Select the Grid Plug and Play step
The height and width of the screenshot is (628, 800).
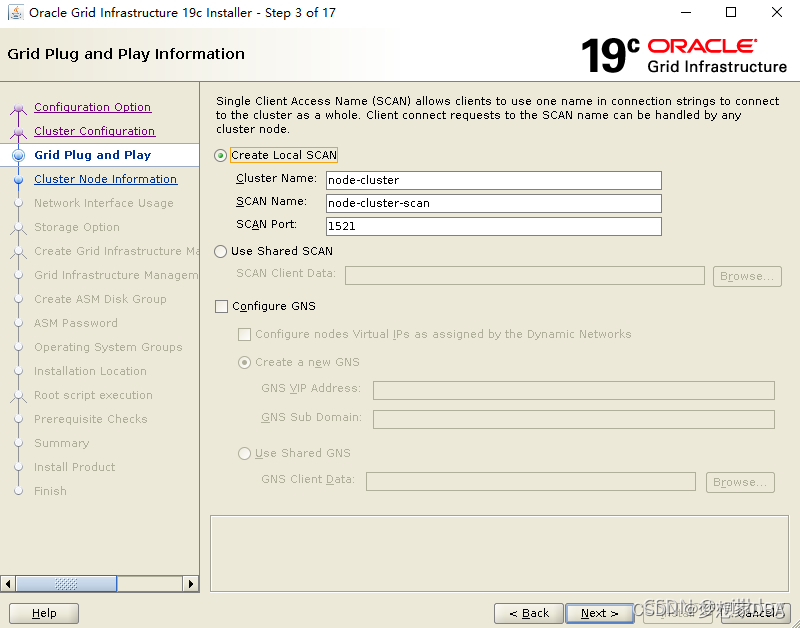[x=92, y=155]
